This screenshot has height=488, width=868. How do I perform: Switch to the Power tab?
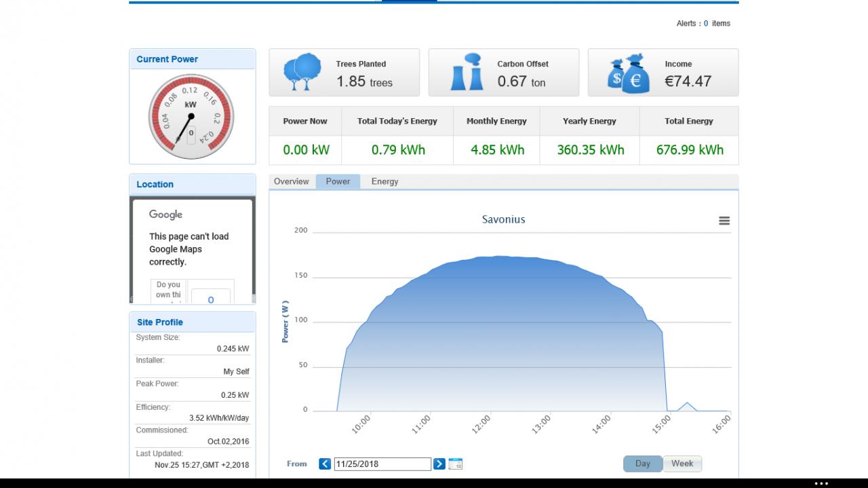(338, 182)
